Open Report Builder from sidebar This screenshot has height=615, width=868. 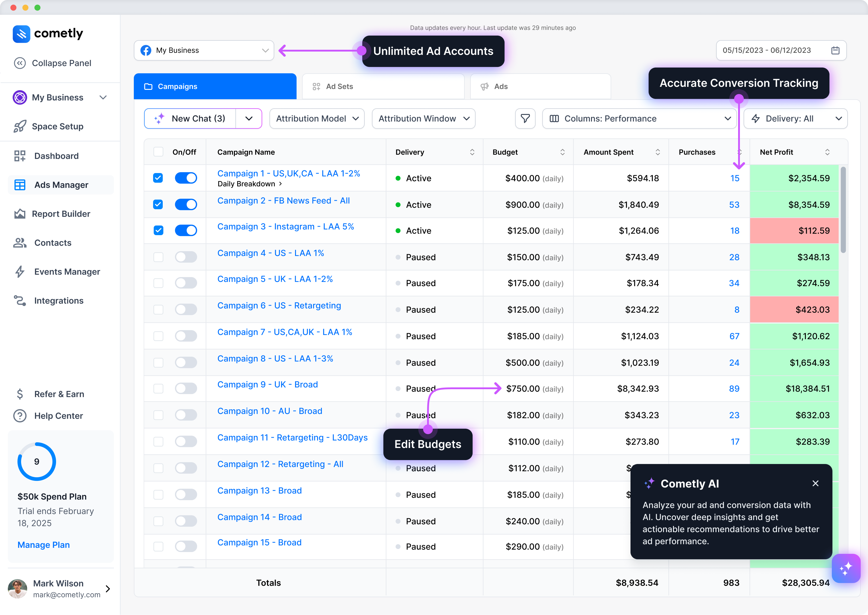(61, 214)
